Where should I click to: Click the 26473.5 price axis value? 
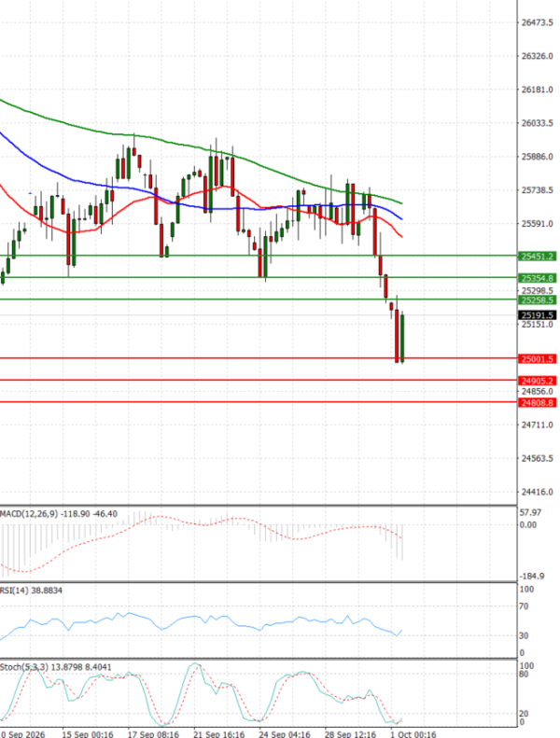click(x=538, y=22)
